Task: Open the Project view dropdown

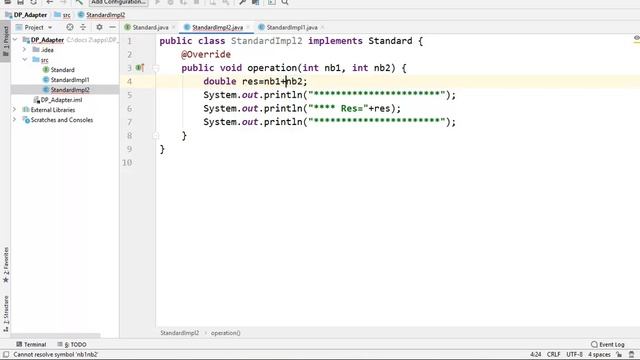Action: [34, 27]
